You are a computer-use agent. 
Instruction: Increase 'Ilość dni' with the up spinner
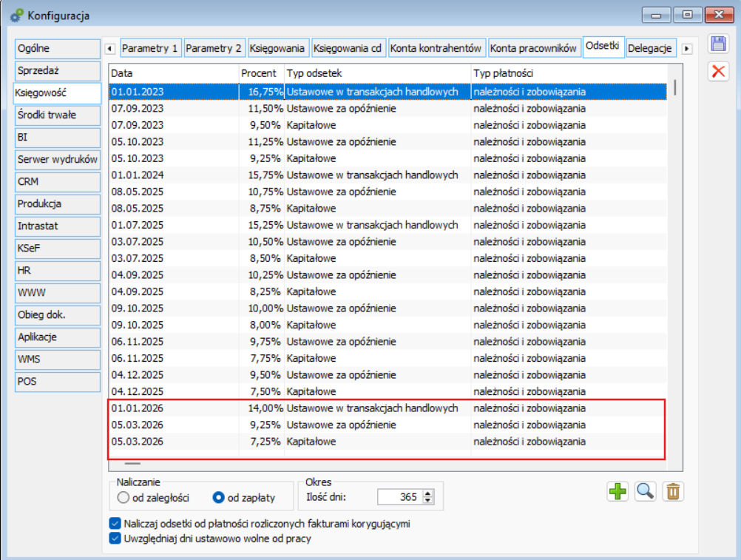[x=428, y=493]
